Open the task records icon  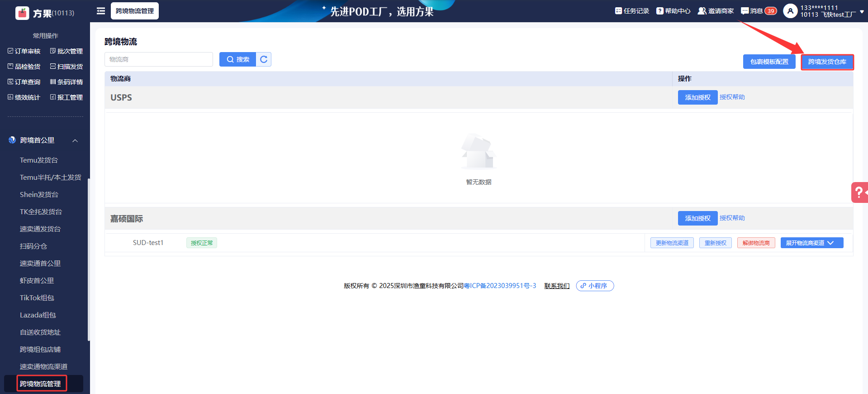point(618,11)
